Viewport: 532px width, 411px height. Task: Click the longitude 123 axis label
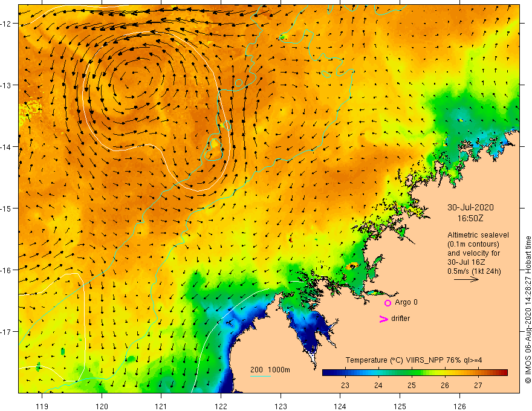[x=281, y=406]
